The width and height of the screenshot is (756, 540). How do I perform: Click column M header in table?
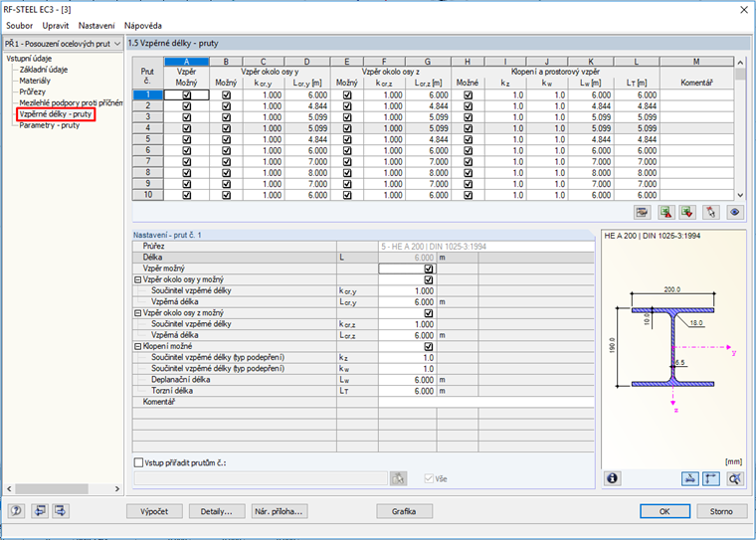point(696,62)
